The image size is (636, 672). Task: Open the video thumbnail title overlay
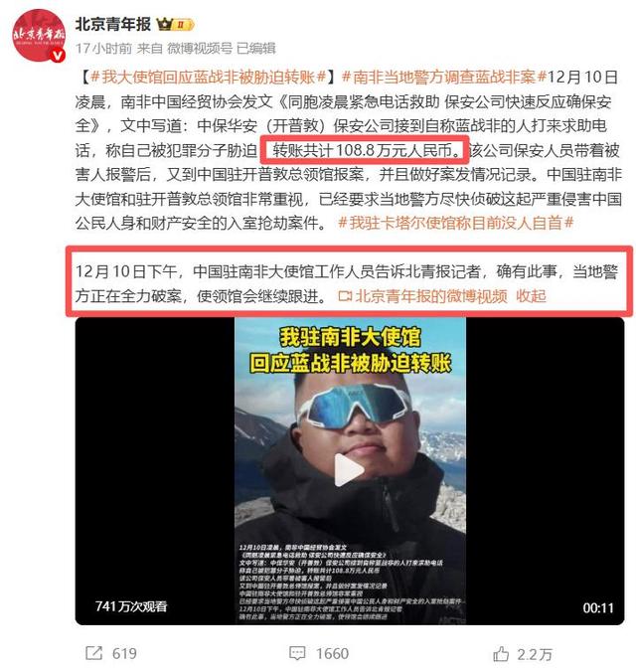click(x=350, y=350)
